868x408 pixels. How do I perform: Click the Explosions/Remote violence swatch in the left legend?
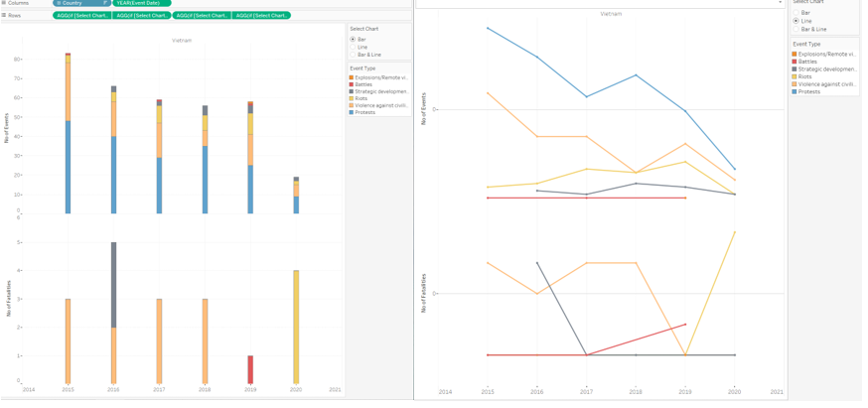pos(352,76)
